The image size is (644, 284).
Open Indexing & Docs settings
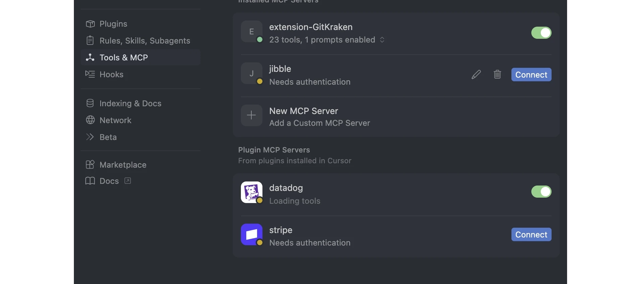click(140, 104)
